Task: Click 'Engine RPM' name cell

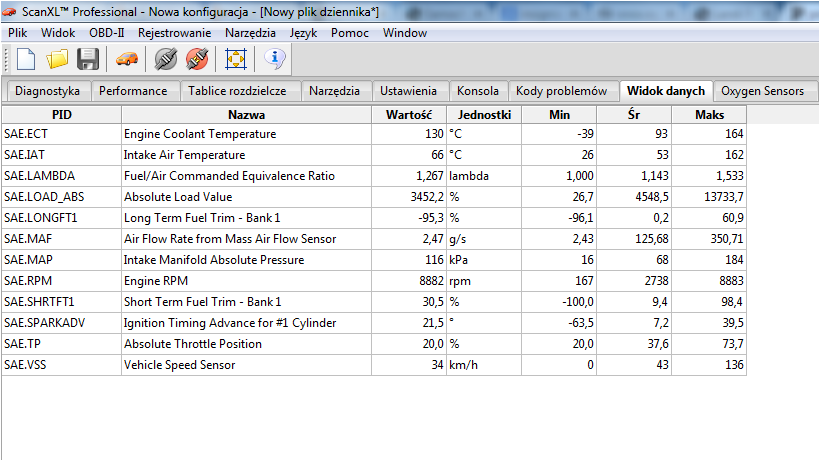Action: tap(247, 281)
